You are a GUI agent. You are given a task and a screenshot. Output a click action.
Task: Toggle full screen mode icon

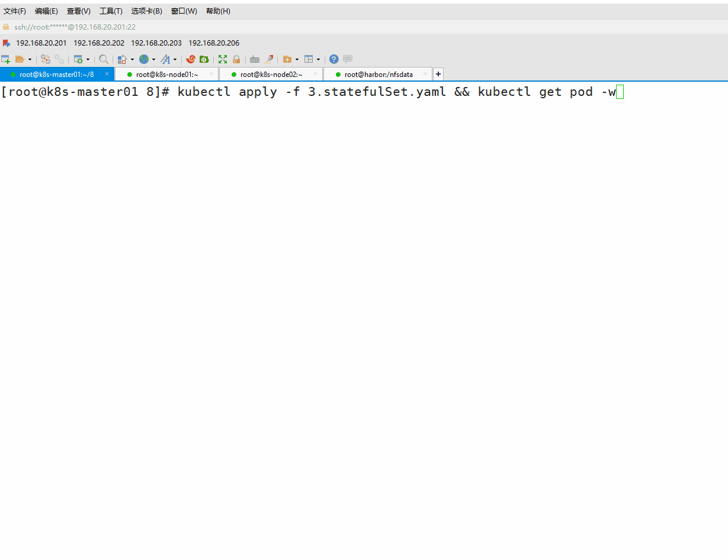pos(223,59)
